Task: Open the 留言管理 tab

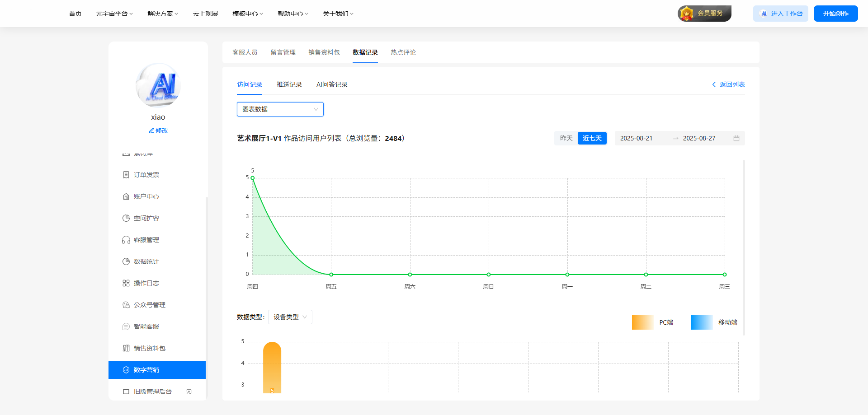Action: pos(283,52)
